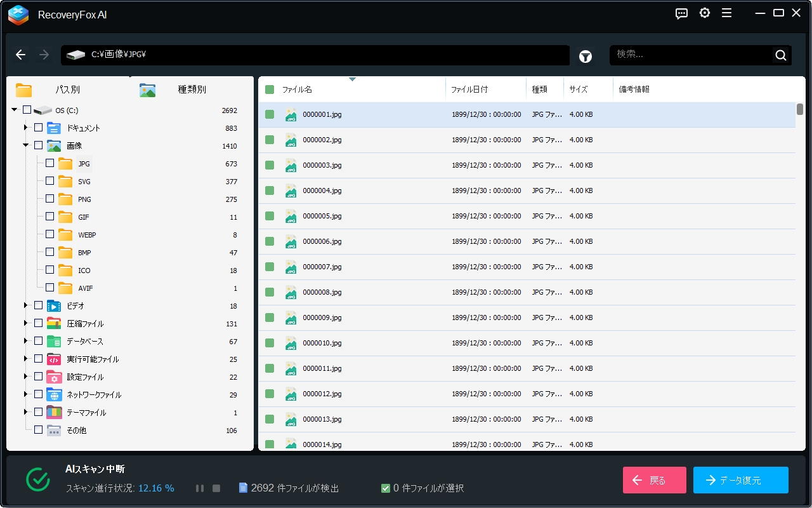This screenshot has height=508, width=812.
Task: Click the search magnifier icon
Action: pyautogui.click(x=780, y=55)
